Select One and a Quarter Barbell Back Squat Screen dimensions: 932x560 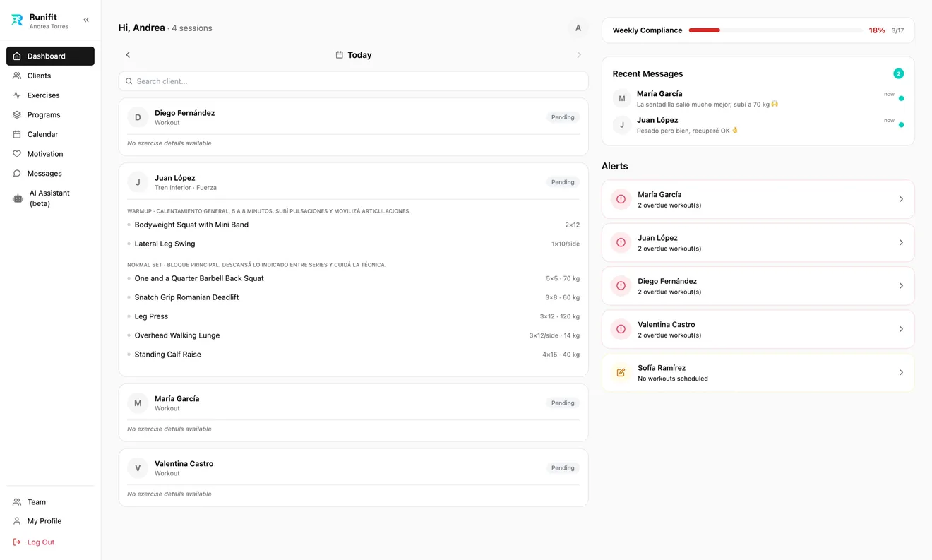click(199, 278)
